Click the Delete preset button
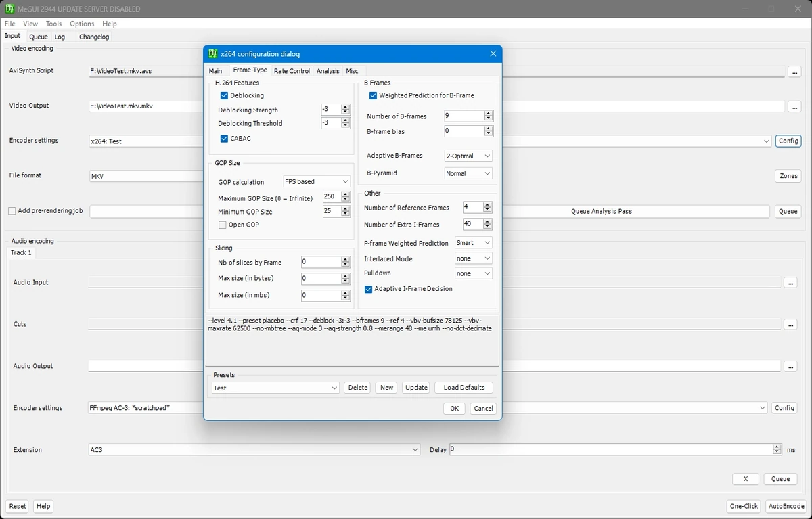This screenshot has width=812, height=519. coord(358,388)
